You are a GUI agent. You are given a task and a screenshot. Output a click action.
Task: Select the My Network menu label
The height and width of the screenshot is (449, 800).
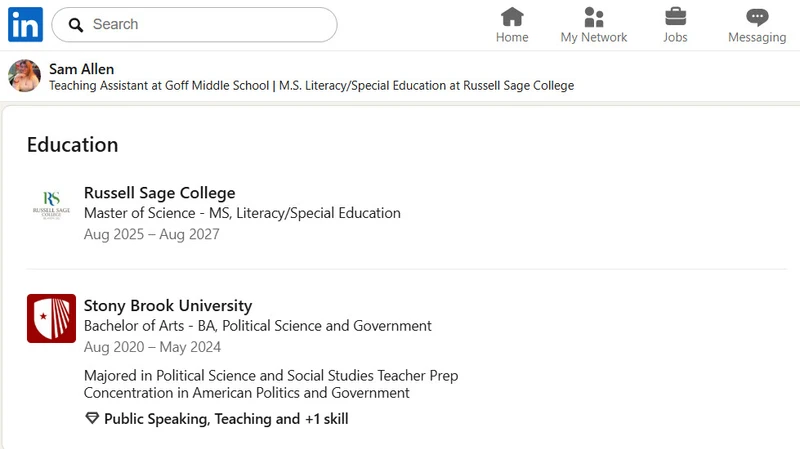(x=593, y=37)
